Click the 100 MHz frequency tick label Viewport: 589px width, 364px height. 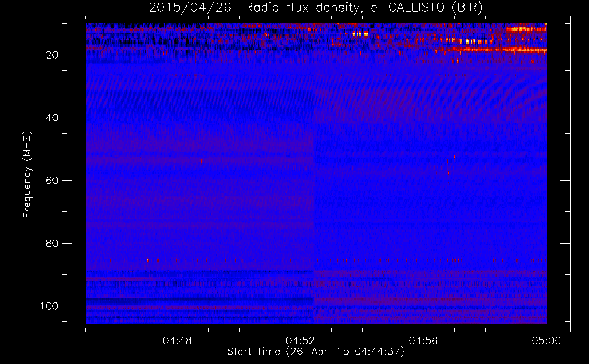point(49,306)
